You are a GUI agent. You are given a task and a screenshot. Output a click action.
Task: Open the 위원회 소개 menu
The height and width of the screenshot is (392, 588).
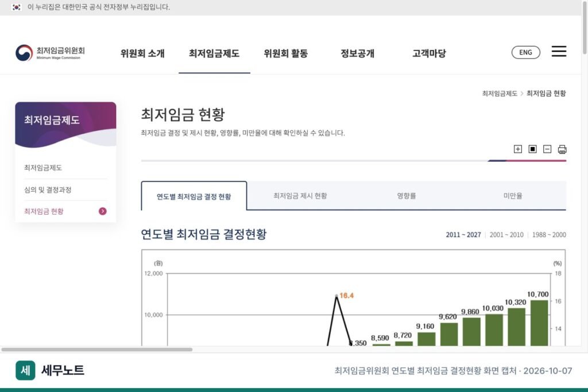[142, 53]
